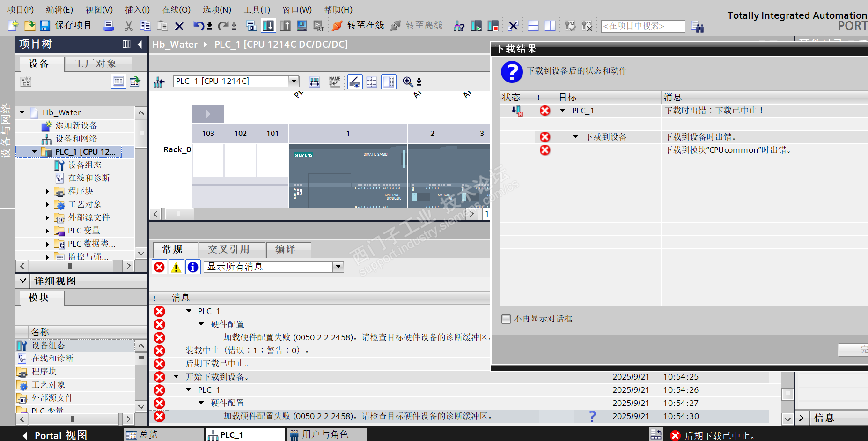Click the Paste icon in toolbar
The image size is (868, 441).
(162, 26)
